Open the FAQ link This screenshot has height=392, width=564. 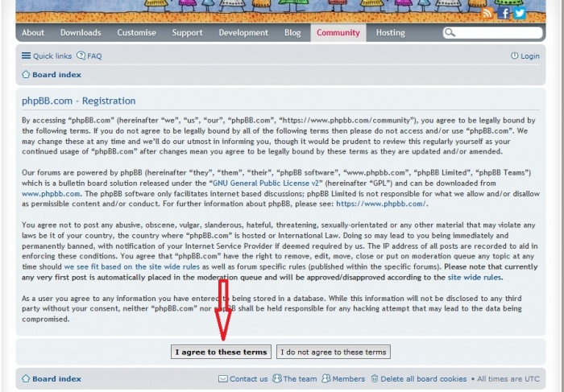(x=94, y=56)
